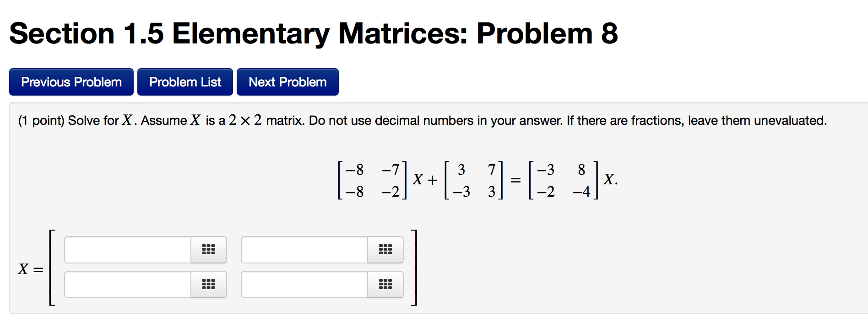Click the X equals label
Image resolution: width=868 pixels, height=322 pixels.
click(31, 270)
